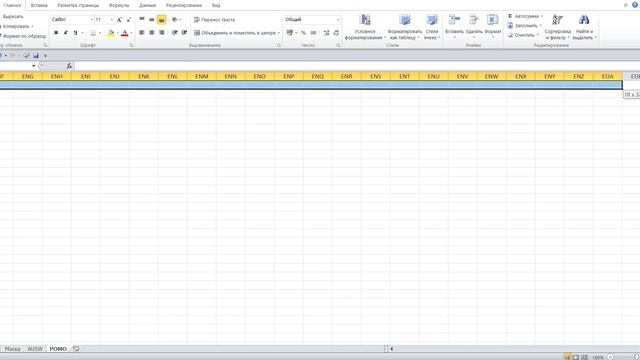Open Условное форматирование menu
Screen dimensions: 640x360
pyautogui.click(x=365, y=27)
